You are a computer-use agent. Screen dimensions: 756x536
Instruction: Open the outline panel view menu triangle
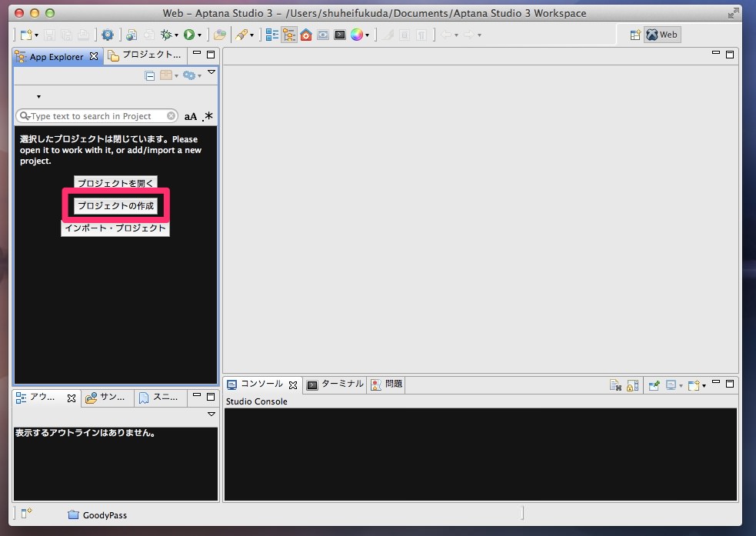point(211,414)
